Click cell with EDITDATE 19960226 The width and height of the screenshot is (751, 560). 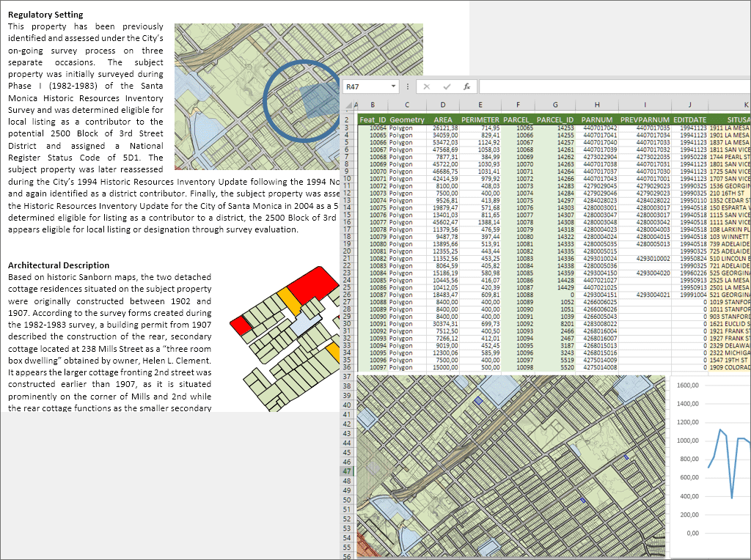coord(689,273)
